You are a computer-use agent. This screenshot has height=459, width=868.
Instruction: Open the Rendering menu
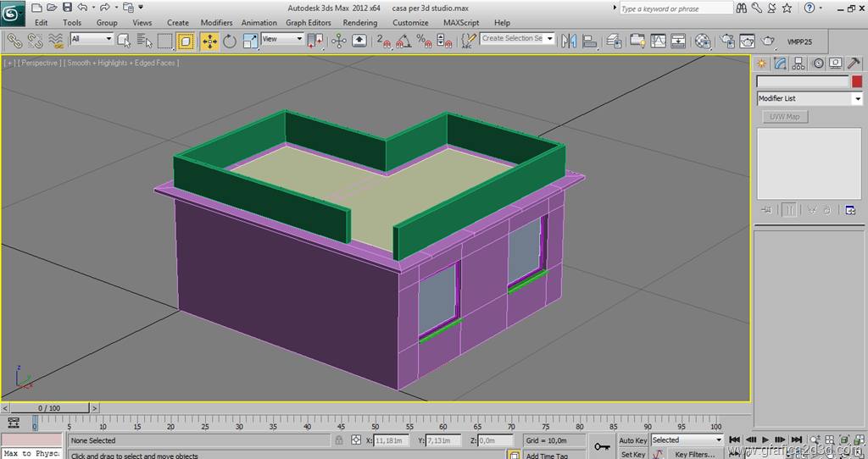coord(360,23)
